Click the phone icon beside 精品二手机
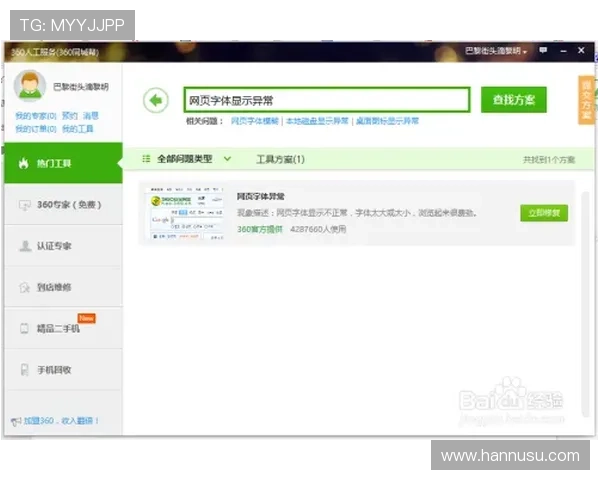This screenshot has width=600, height=480. coord(24,328)
